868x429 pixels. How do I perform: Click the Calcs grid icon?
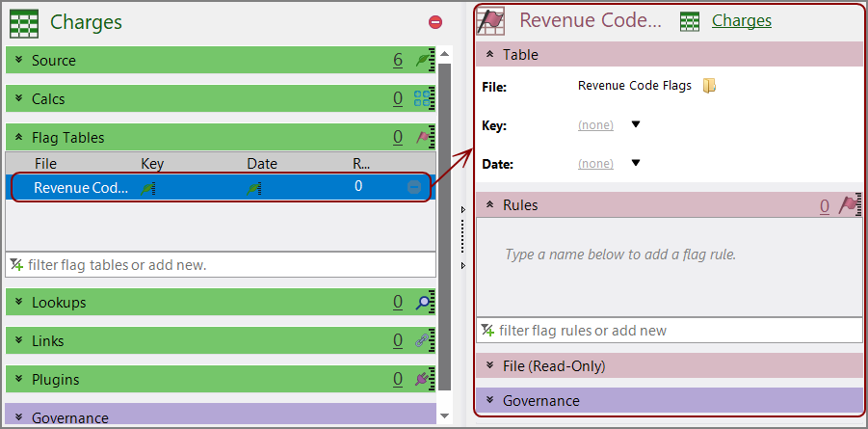422,98
